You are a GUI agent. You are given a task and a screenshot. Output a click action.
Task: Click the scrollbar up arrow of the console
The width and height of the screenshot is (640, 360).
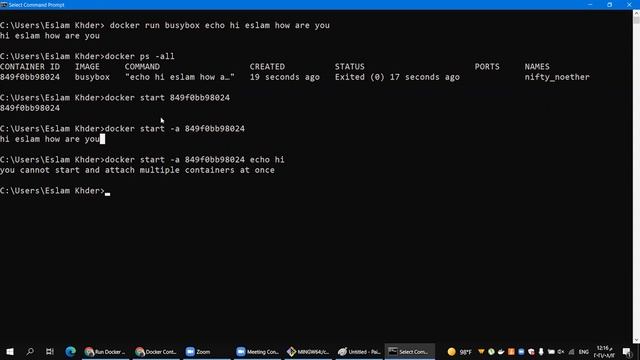636,14
